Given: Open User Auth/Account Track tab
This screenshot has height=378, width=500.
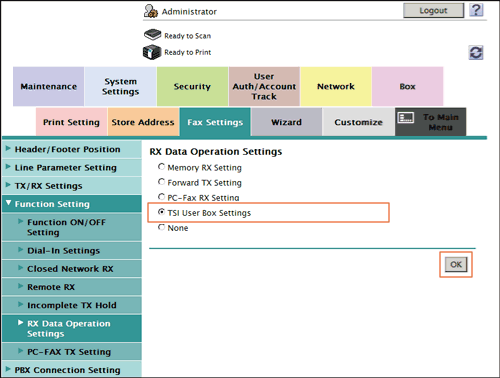Looking at the screenshot, I should pyautogui.click(x=264, y=86).
